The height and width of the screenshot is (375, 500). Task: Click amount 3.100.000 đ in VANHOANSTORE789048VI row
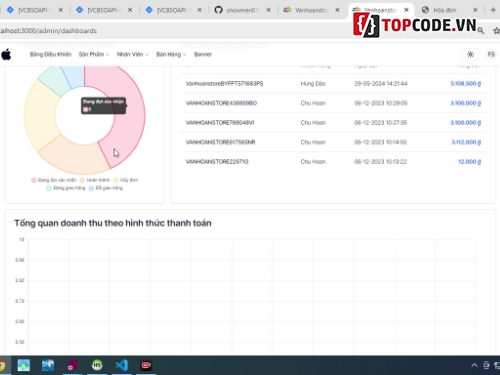point(466,123)
